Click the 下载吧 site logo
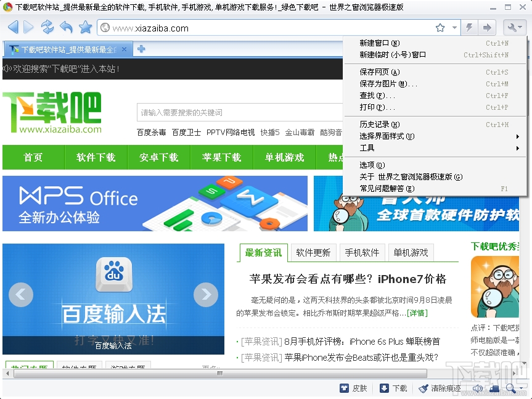The height and width of the screenshot is (399, 532). pos(52,112)
